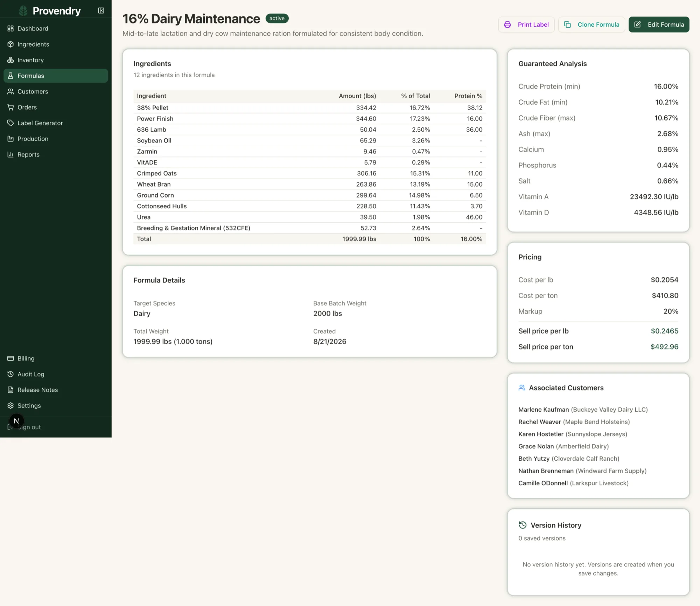The height and width of the screenshot is (606, 700).
Task: Click the VitADE ingredient name
Action: click(x=147, y=162)
